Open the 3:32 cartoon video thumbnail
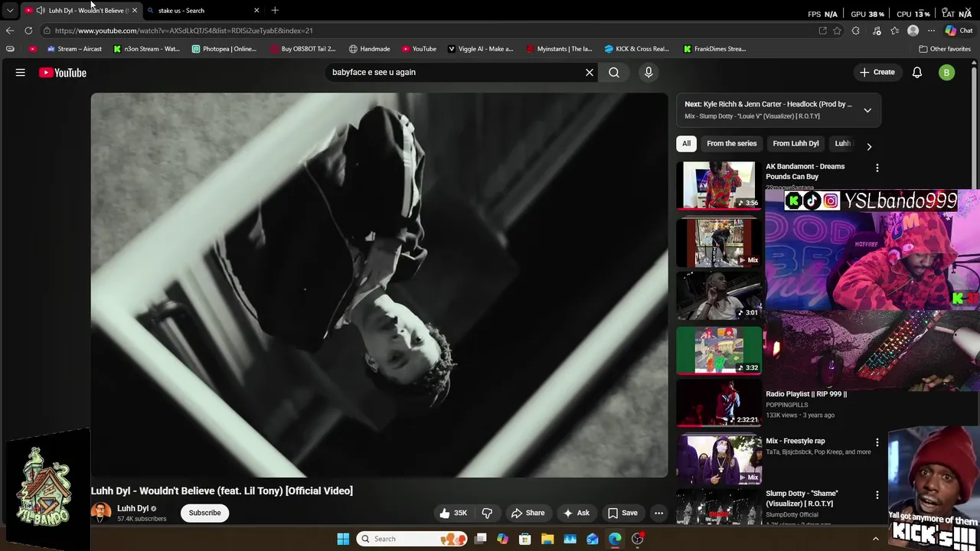This screenshot has width=980, height=551. pyautogui.click(x=719, y=350)
